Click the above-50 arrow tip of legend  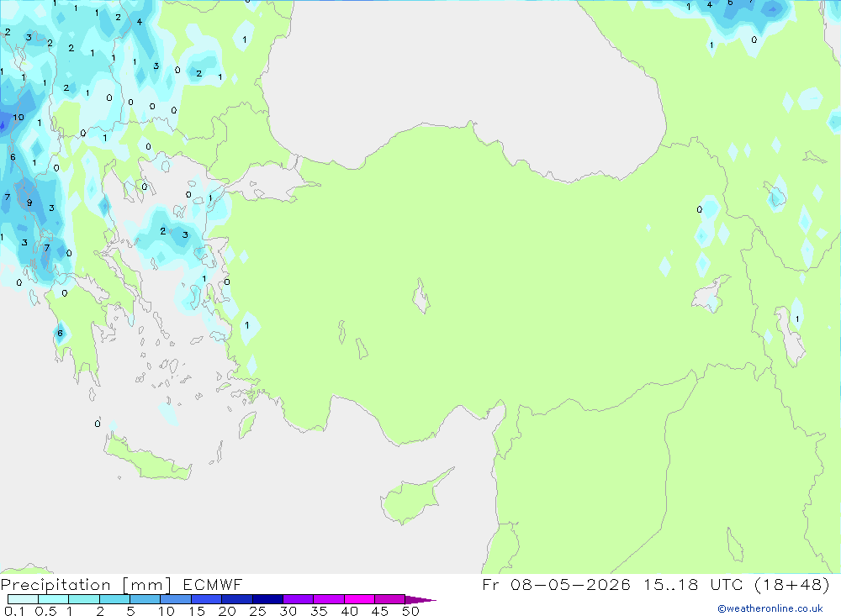(x=420, y=600)
